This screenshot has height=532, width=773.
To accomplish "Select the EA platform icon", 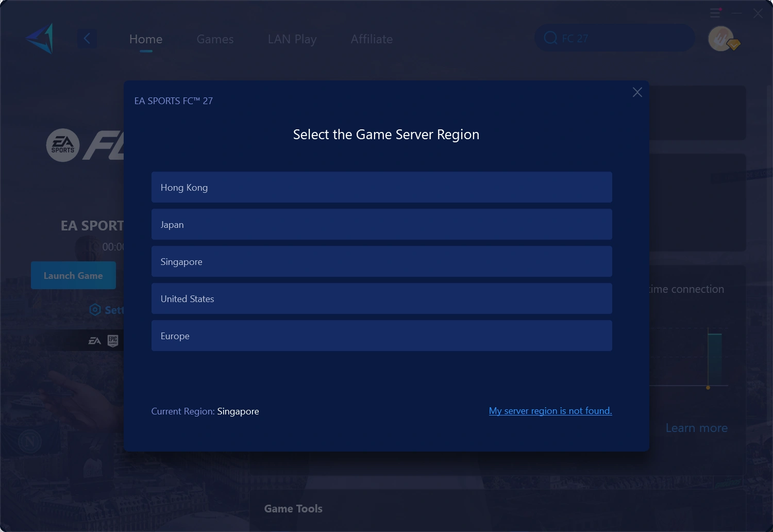I will (x=95, y=341).
